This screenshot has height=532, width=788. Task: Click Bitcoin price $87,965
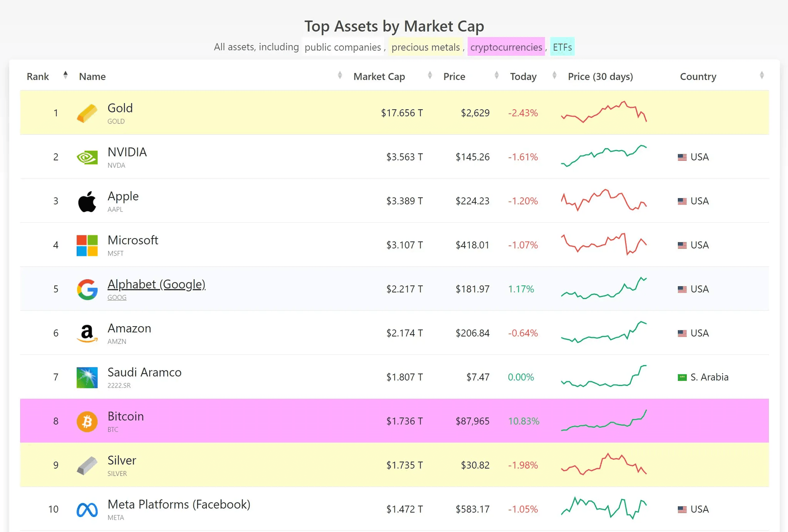[472, 421]
